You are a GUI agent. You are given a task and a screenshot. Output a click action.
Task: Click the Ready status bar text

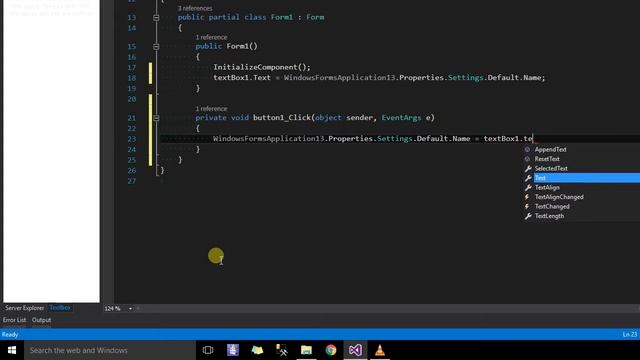click(x=10, y=334)
